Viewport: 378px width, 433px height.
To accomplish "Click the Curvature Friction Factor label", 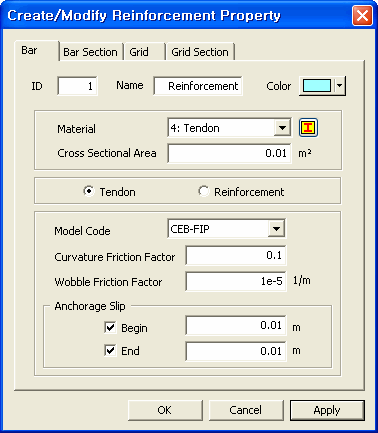I will point(115,257).
